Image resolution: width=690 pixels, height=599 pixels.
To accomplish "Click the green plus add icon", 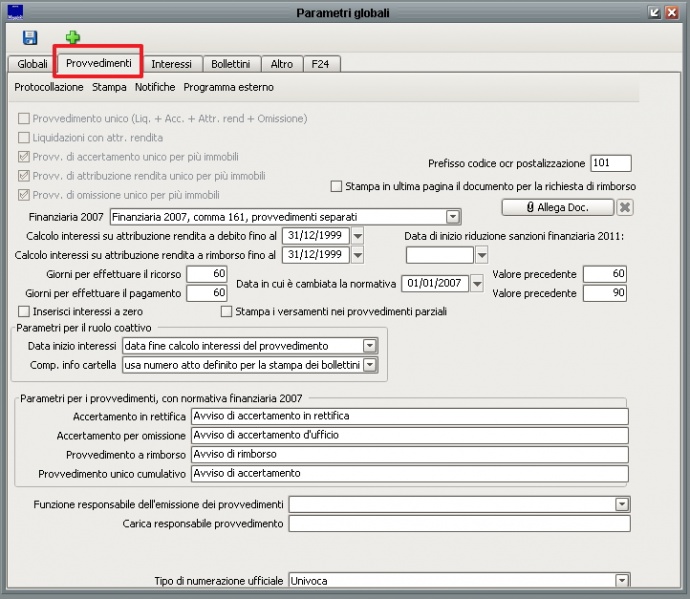I will [73, 38].
